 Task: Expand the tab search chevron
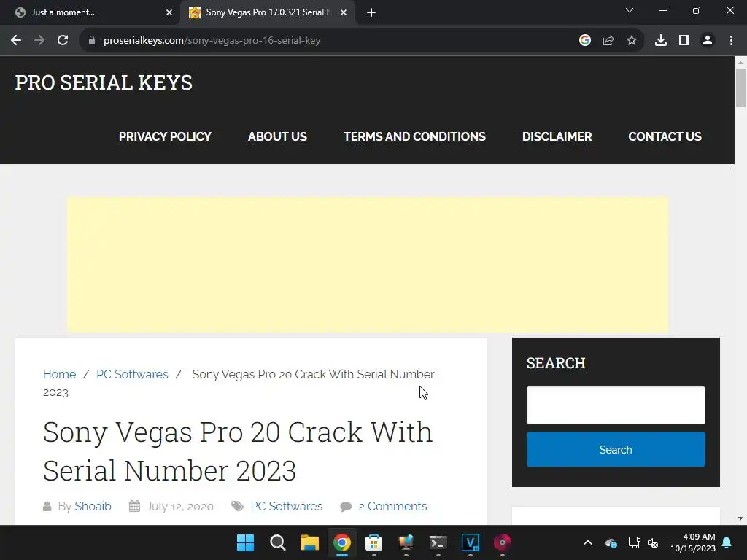[630, 10]
